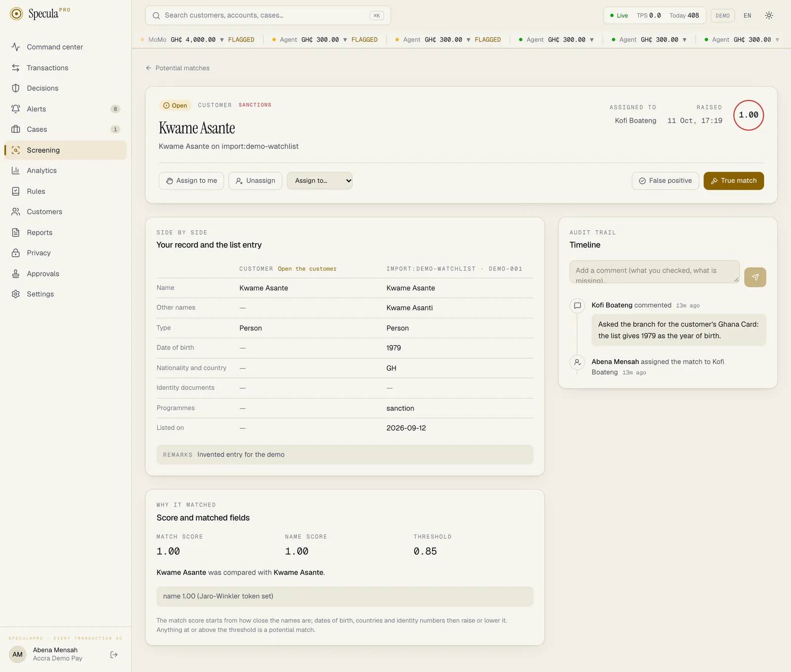
Task: Click the sign out icon
Action: pos(114,655)
